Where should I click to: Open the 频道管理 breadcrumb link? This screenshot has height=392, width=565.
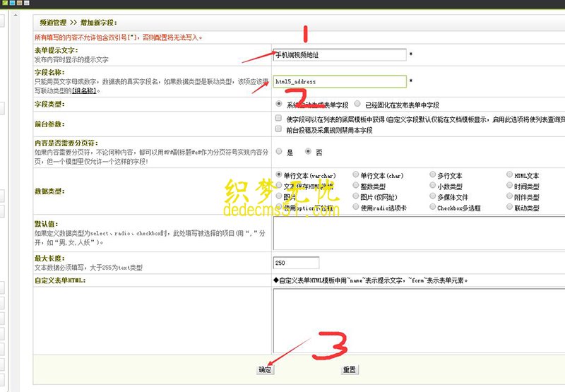pyautogui.click(x=53, y=23)
